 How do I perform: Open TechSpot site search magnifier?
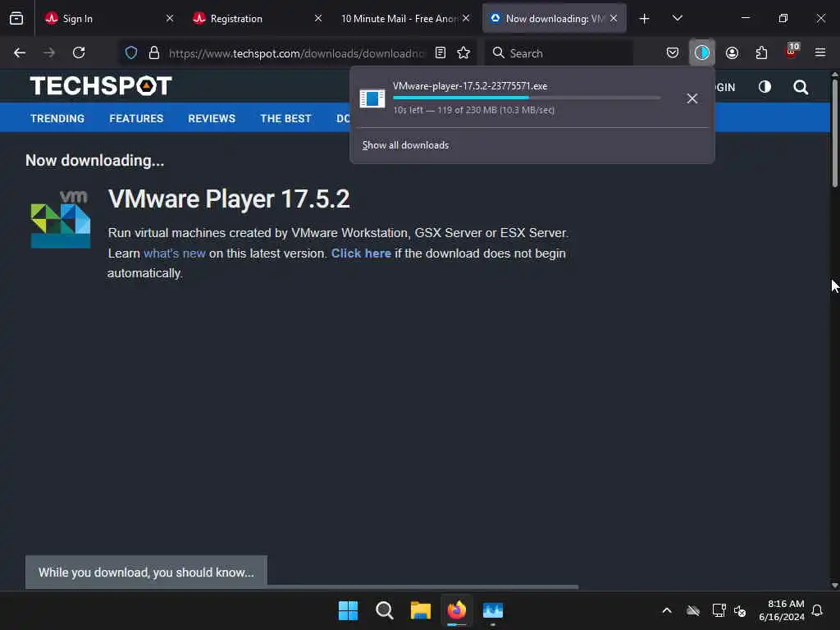tap(801, 87)
